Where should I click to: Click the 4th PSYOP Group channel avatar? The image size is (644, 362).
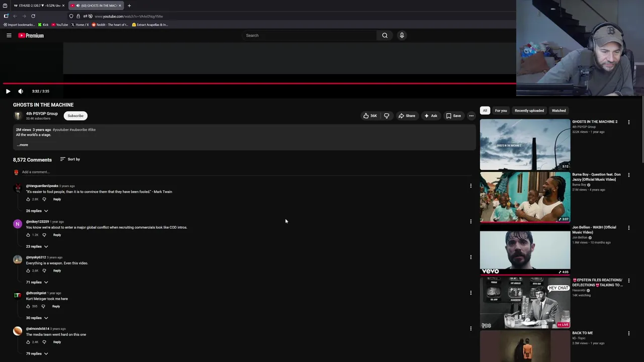point(18,116)
